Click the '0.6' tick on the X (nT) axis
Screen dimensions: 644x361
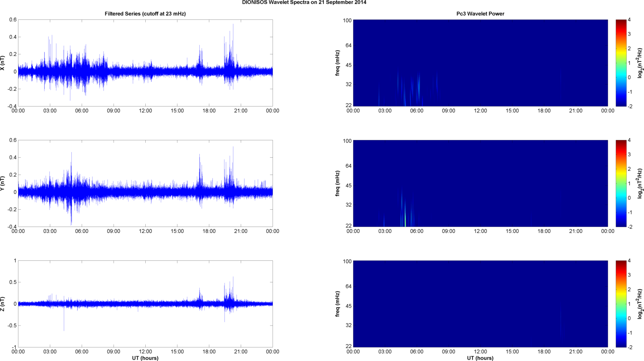coord(13,20)
